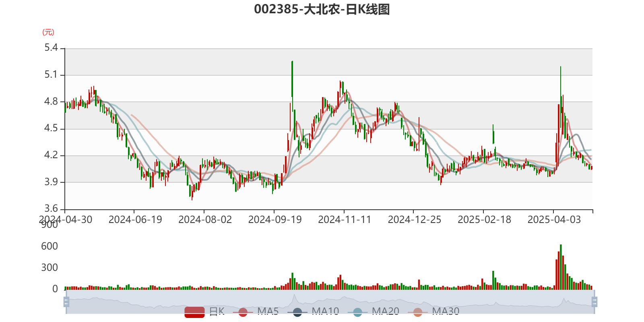
Task: Click the 2024-06-19 date axis label
Action: click(x=135, y=220)
